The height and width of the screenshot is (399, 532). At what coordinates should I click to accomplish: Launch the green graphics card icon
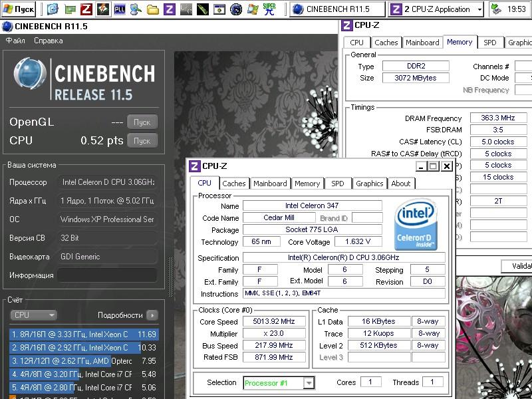pos(70,9)
